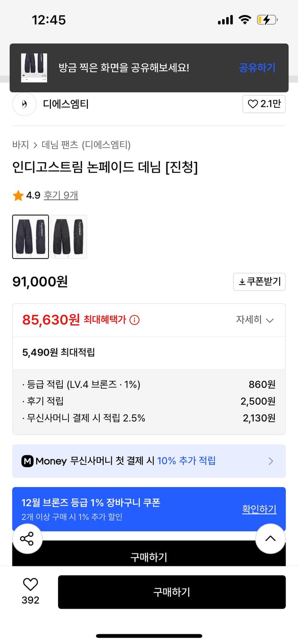Open the 후기 9개 reviews link

(x=61, y=195)
